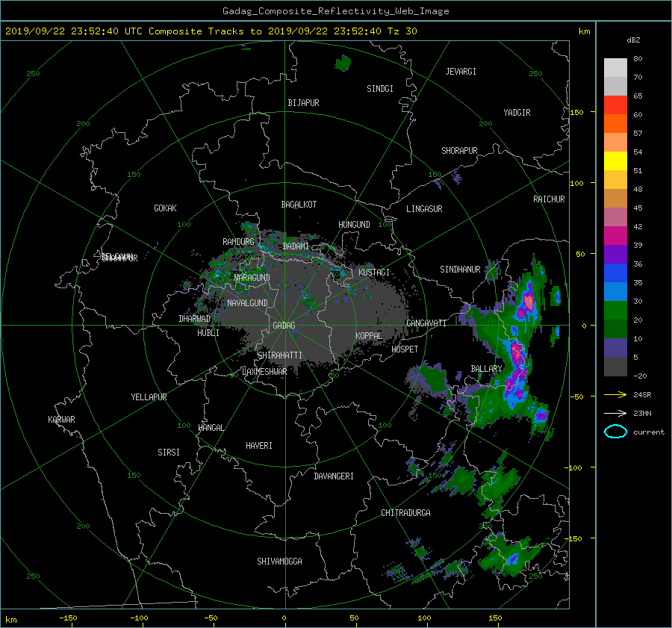Click the JEVARGI city label
This screenshot has height=628, width=672.
pyautogui.click(x=461, y=72)
